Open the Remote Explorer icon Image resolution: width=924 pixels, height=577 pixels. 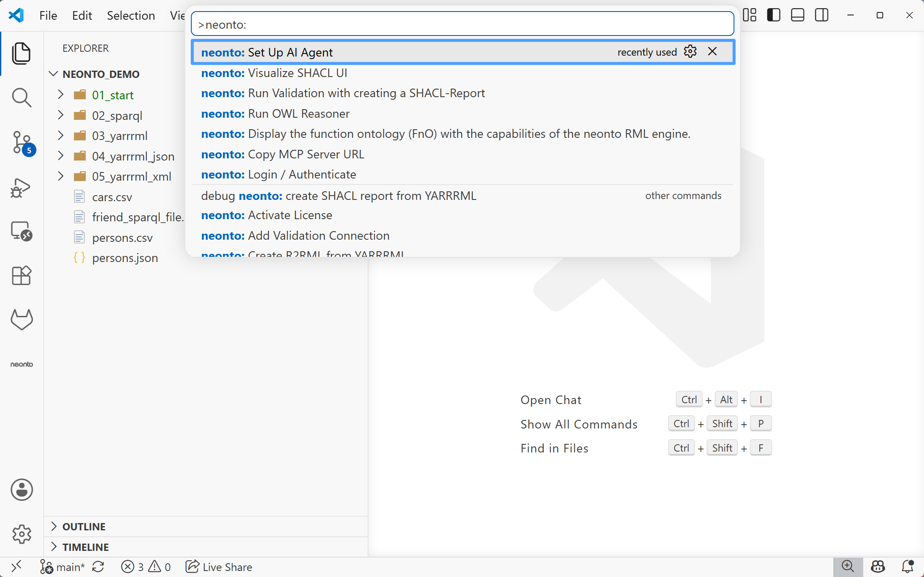pos(21,232)
